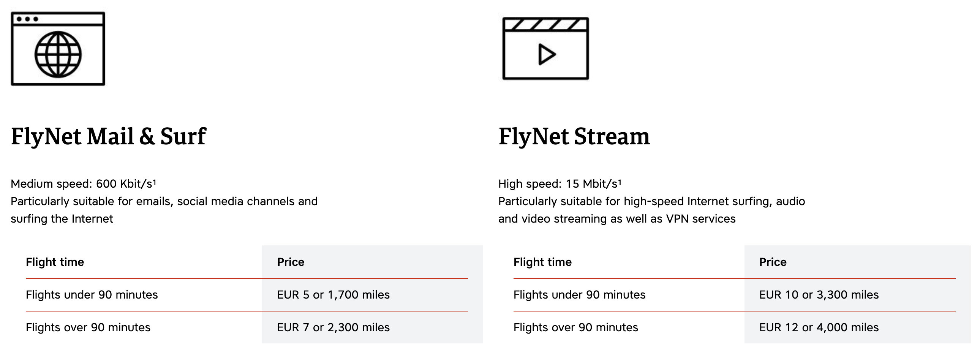980x351 pixels.
Task: Select the FlyNet Mail & Surf heading
Action: coord(108,136)
